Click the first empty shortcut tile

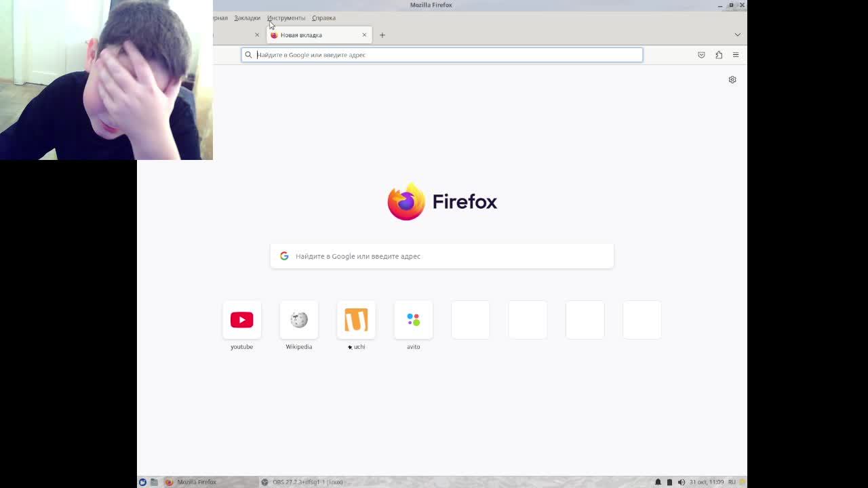pyautogui.click(x=471, y=320)
